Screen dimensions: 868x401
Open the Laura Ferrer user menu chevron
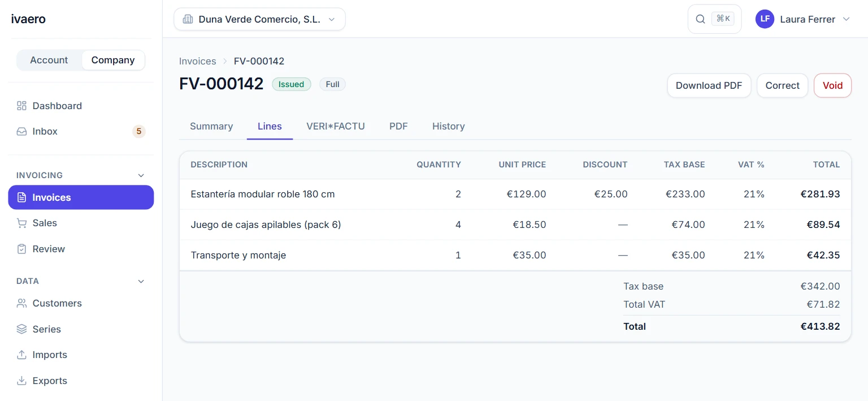click(846, 19)
